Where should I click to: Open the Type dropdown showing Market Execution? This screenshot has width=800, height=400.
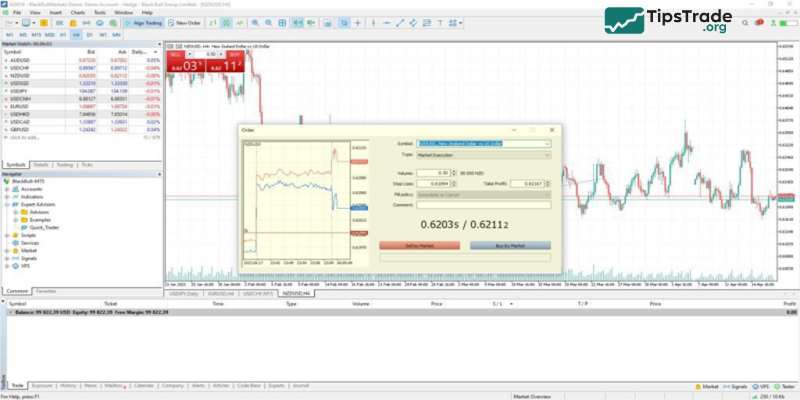pyautogui.click(x=483, y=155)
